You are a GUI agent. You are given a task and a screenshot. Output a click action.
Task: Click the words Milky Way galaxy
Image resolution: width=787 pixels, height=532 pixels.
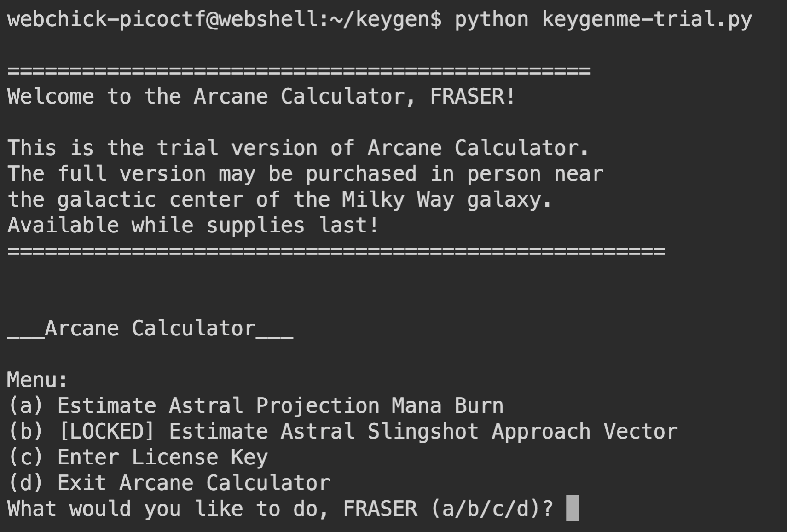click(x=446, y=200)
